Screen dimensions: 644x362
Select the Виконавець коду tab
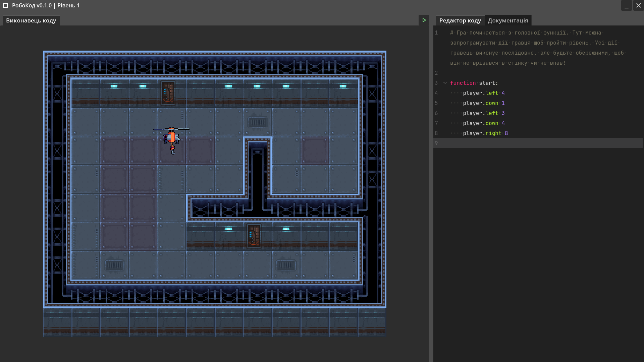[31, 20]
